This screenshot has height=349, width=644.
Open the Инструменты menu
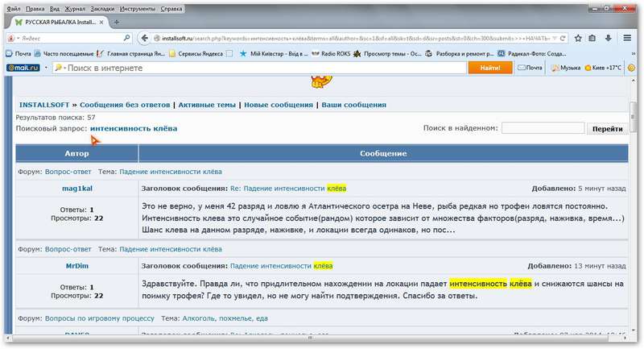click(138, 9)
